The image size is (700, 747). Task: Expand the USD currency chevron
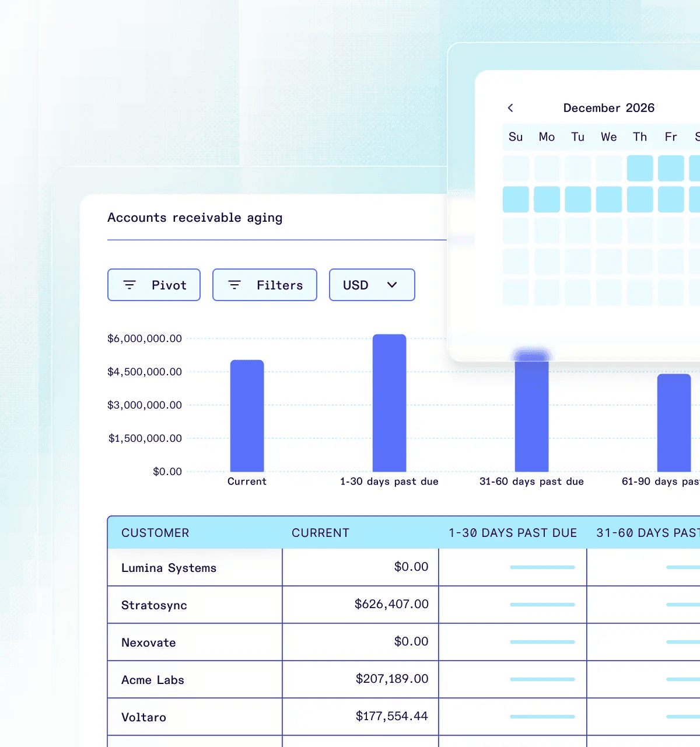coord(392,285)
